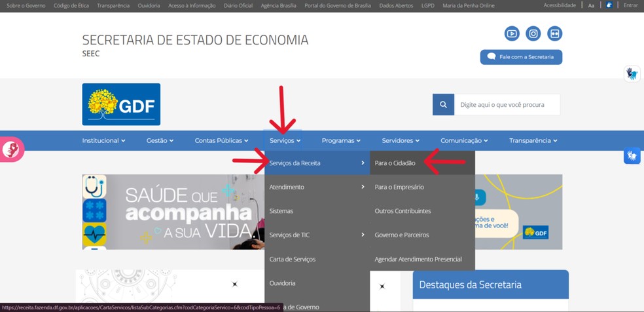The image size is (644, 312).
Task: Expand the Institucional menu
Action: pyautogui.click(x=103, y=140)
